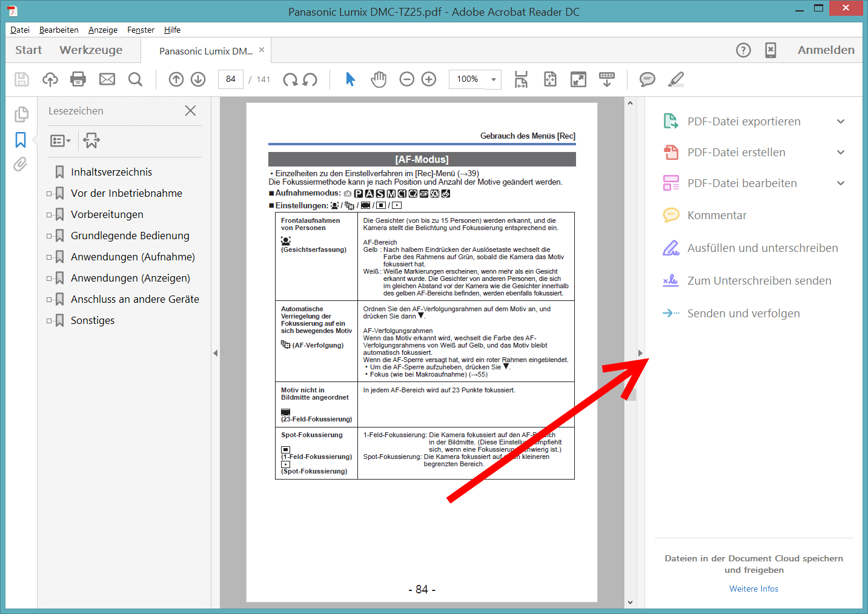Click the fit to width scrolling icon
Screen dimensions: 868x614
coord(521,79)
